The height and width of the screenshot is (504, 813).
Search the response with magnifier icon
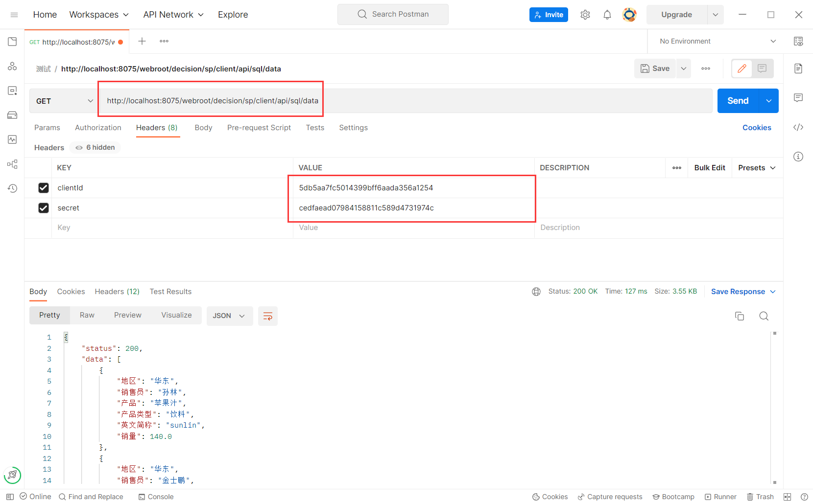pos(764,316)
